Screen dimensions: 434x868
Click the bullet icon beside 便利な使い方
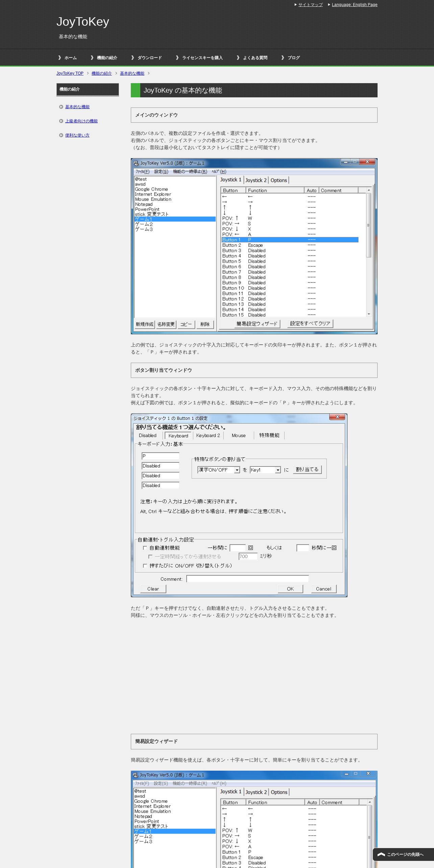pos(61,135)
